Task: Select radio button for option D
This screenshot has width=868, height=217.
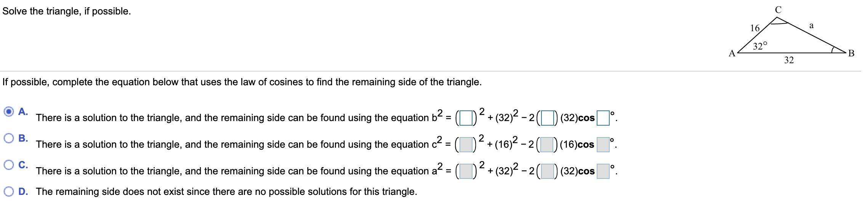Action: tap(9, 191)
